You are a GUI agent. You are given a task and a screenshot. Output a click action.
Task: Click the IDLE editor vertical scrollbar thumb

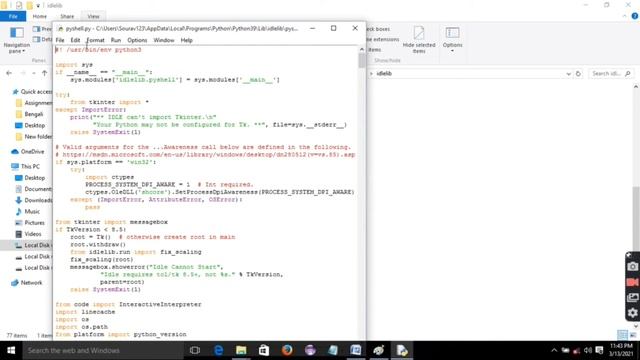362,61
